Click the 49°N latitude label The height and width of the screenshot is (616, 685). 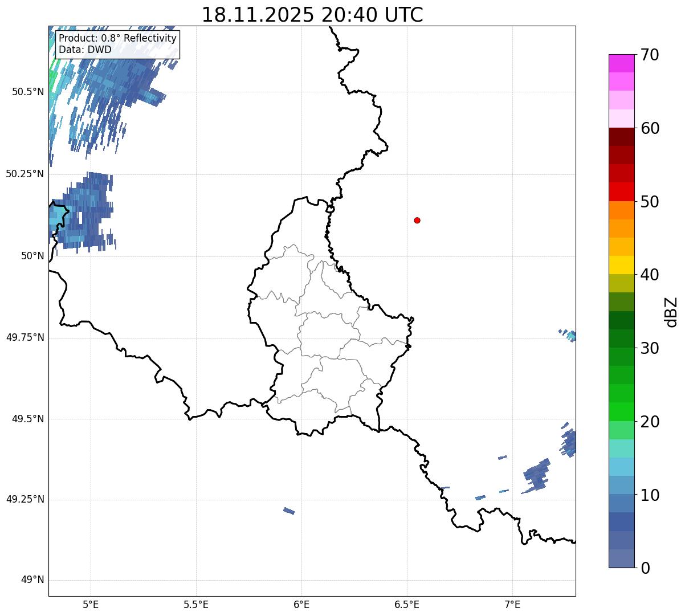pyautogui.click(x=32, y=580)
